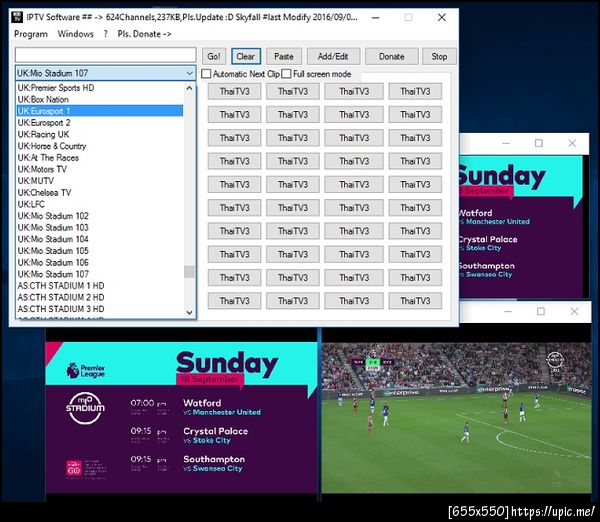Click the channel list scrollbar thumb
This screenshot has width=600, height=522.
(x=189, y=272)
